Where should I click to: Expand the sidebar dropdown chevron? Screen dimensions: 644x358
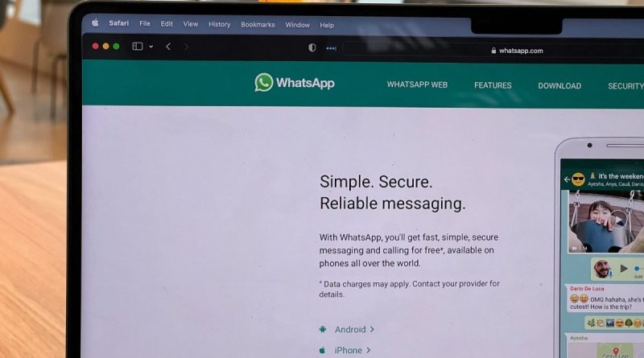pyautogui.click(x=151, y=47)
